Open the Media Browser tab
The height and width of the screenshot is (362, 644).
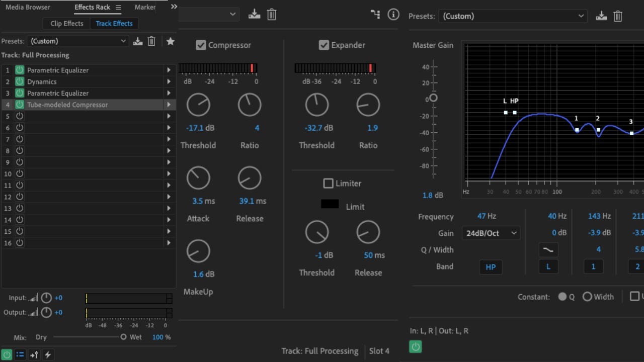(28, 7)
